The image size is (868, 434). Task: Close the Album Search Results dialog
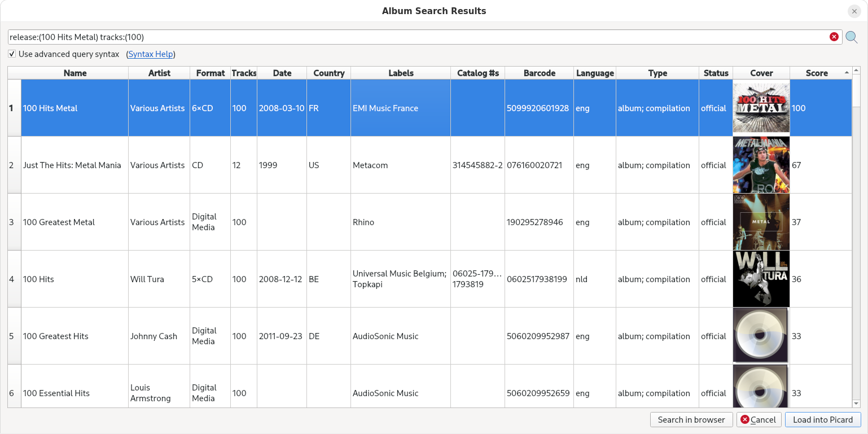pos(854,11)
